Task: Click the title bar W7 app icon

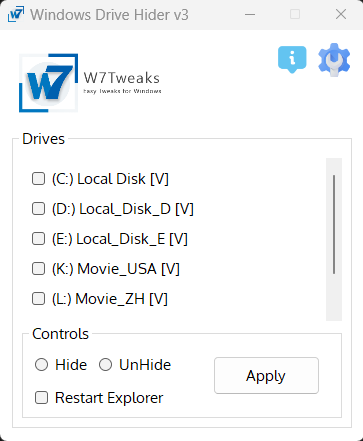Action: coord(16,14)
